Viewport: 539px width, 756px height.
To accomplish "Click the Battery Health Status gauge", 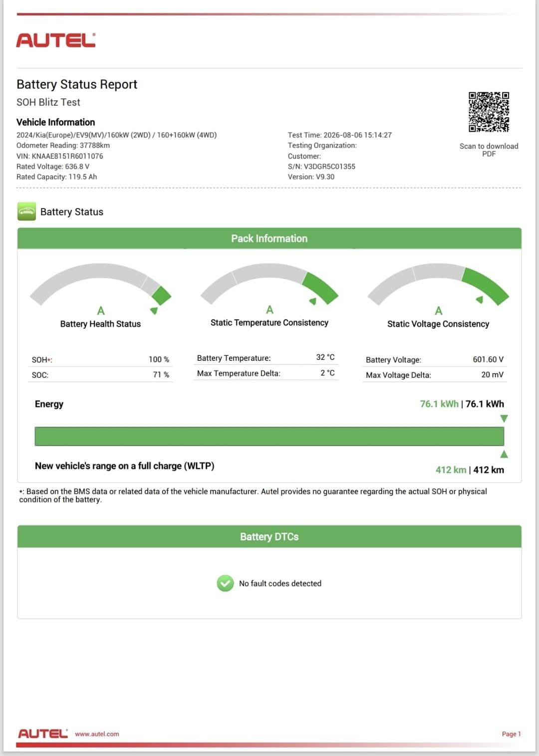I will click(100, 285).
